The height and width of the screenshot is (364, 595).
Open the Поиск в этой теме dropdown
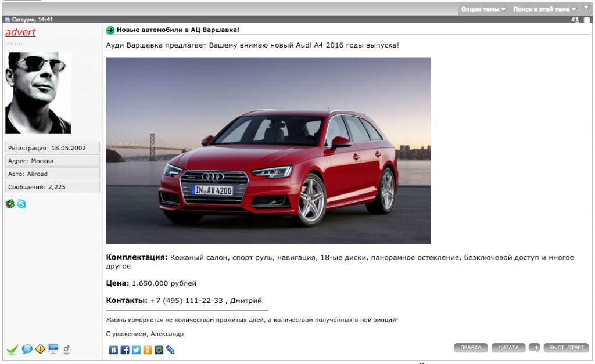(545, 9)
